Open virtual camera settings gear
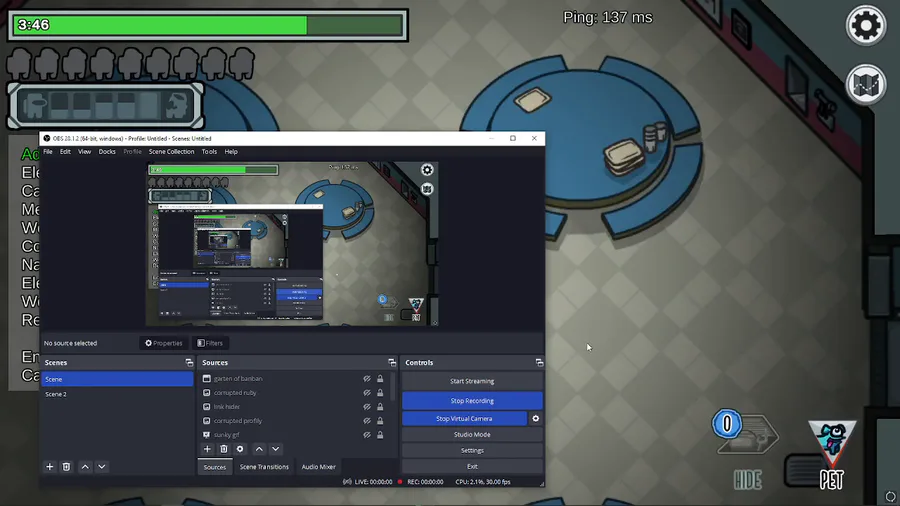 (536, 419)
